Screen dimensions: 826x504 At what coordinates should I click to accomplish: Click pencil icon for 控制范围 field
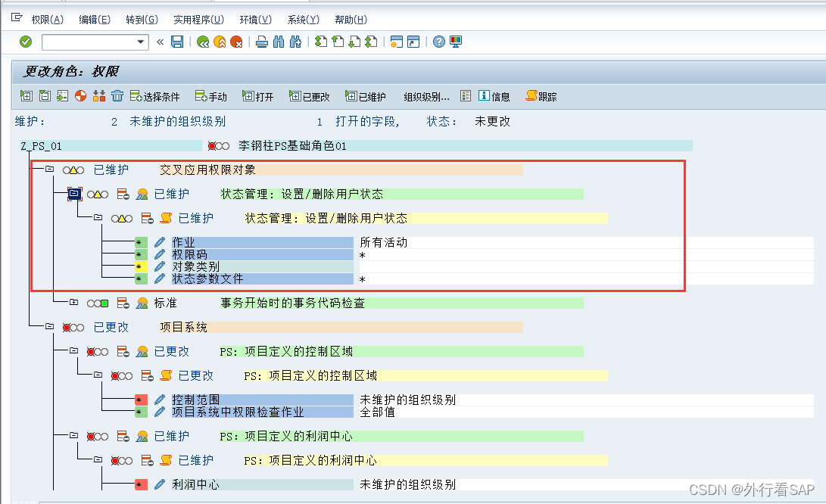tap(160, 400)
